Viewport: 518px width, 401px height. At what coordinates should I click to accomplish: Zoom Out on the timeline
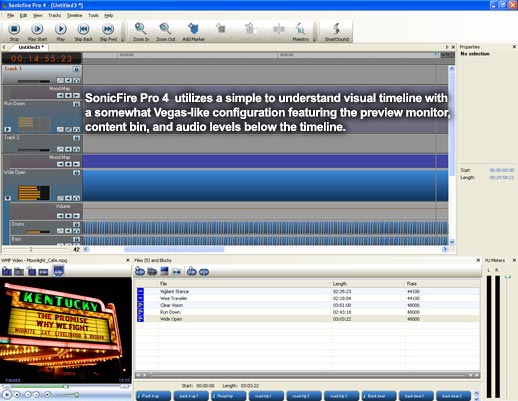click(x=166, y=32)
